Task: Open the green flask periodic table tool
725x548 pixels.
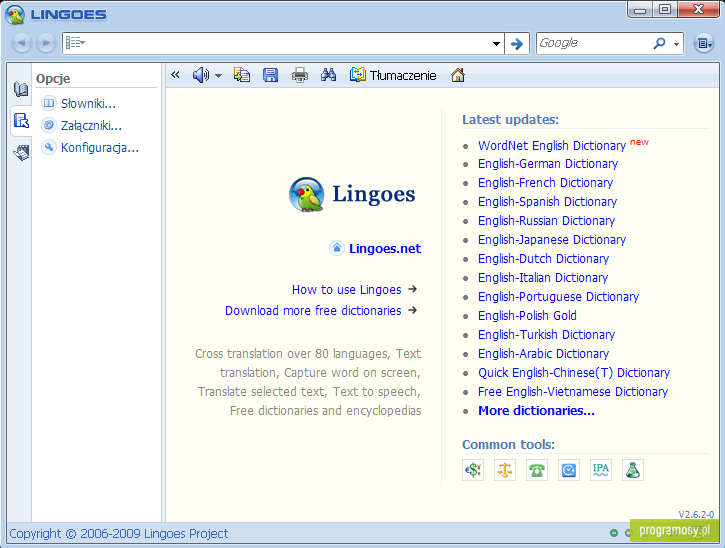Action: coord(633,470)
